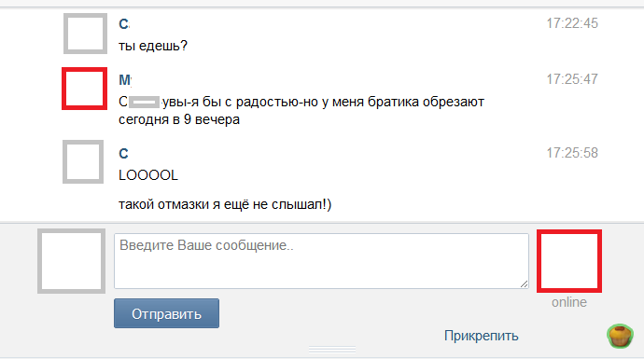The image size is (644, 359).
Task: Click the sender name above 'ты едешь?'
Action: point(124,24)
